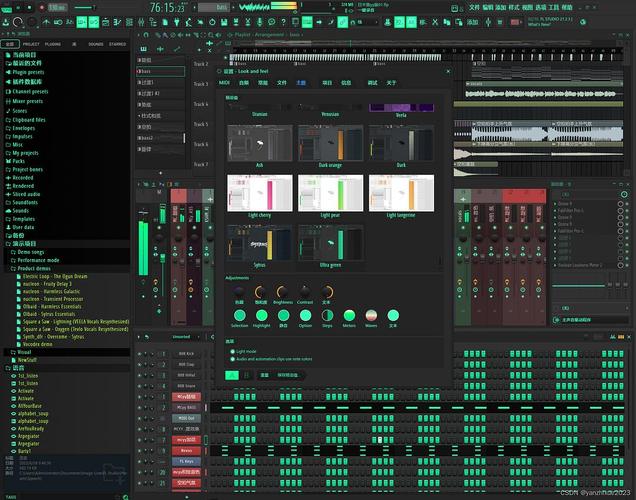
Task: Click the Contrast adjustment knob
Action: tap(305, 292)
